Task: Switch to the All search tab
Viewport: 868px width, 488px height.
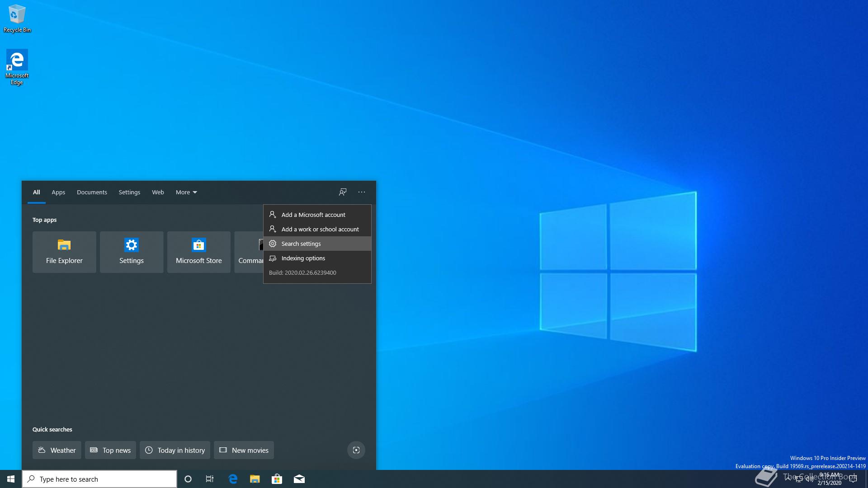Action: tap(37, 192)
